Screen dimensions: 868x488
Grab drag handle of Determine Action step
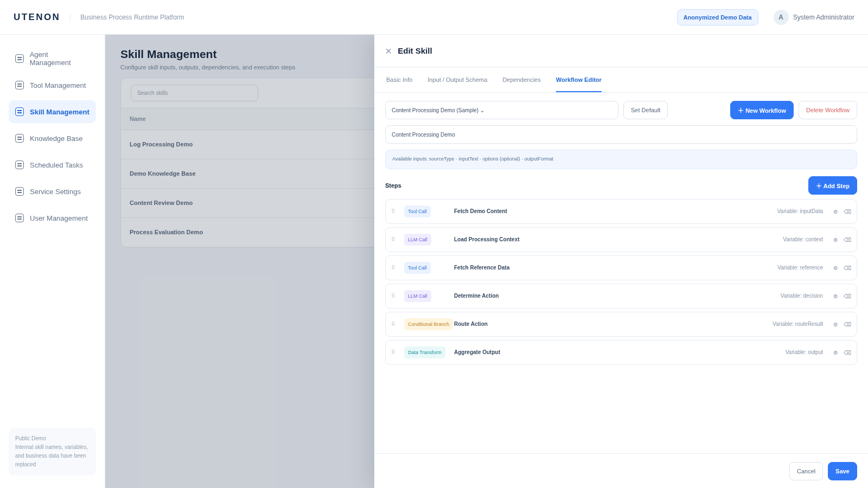(393, 296)
